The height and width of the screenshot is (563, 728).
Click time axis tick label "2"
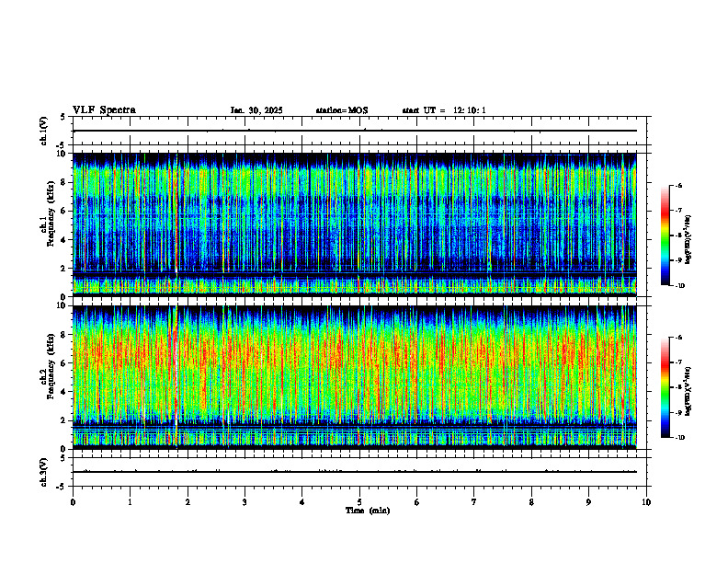188,502
